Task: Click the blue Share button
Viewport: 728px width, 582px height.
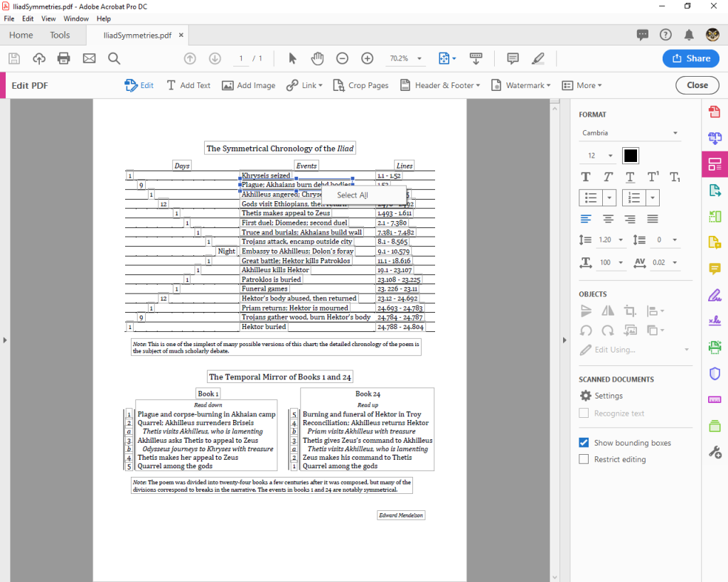Action: (x=690, y=60)
